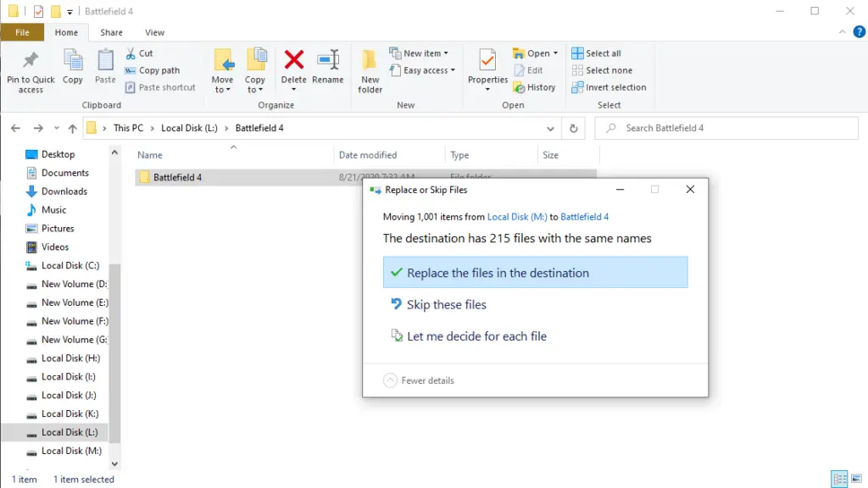This screenshot has width=868, height=488.
Task: Collapse the ribbon with the chevron
Action: click(842, 32)
